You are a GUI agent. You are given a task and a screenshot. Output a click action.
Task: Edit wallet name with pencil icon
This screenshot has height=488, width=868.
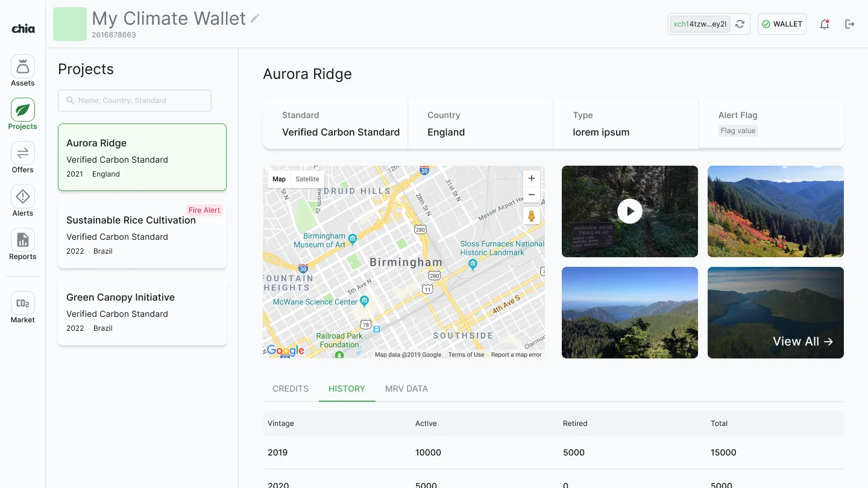(255, 19)
